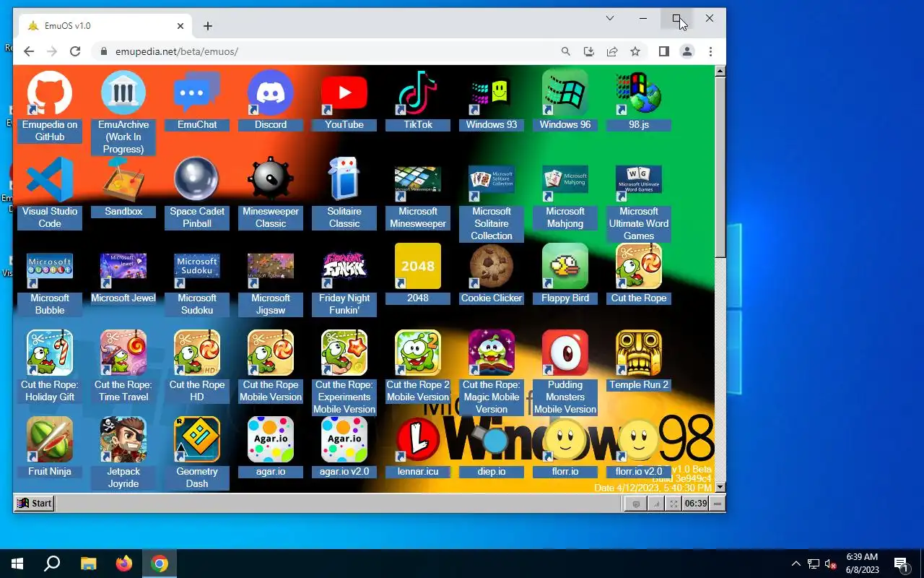The height and width of the screenshot is (578, 924).
Task: Open Chrome's three-dot menu
Action: pos(710,51)
